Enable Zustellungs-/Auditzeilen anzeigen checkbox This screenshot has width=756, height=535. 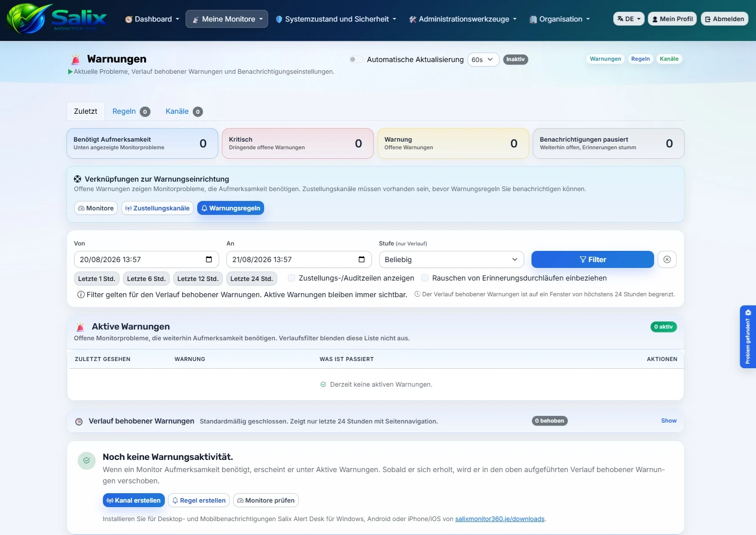point(292,278)
